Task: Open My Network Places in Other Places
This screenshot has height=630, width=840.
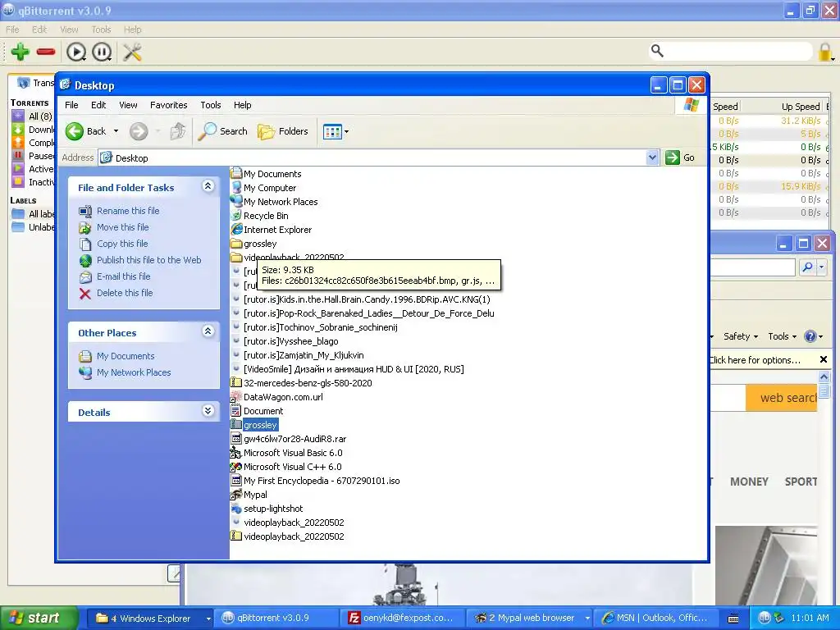Action: [134, 372]
